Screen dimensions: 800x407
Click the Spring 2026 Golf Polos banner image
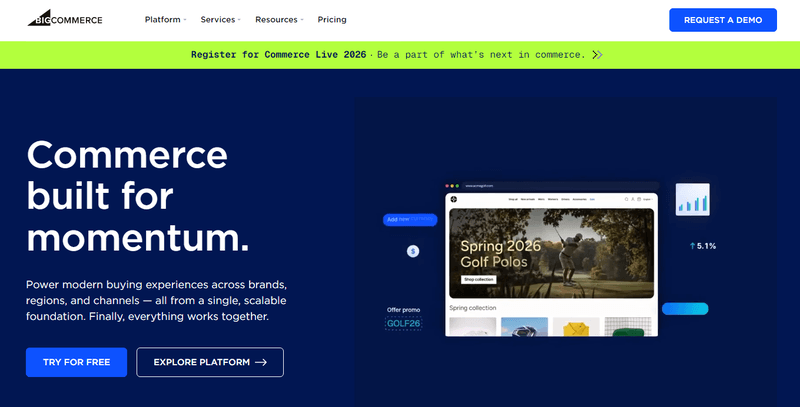(x=551, y=253)
